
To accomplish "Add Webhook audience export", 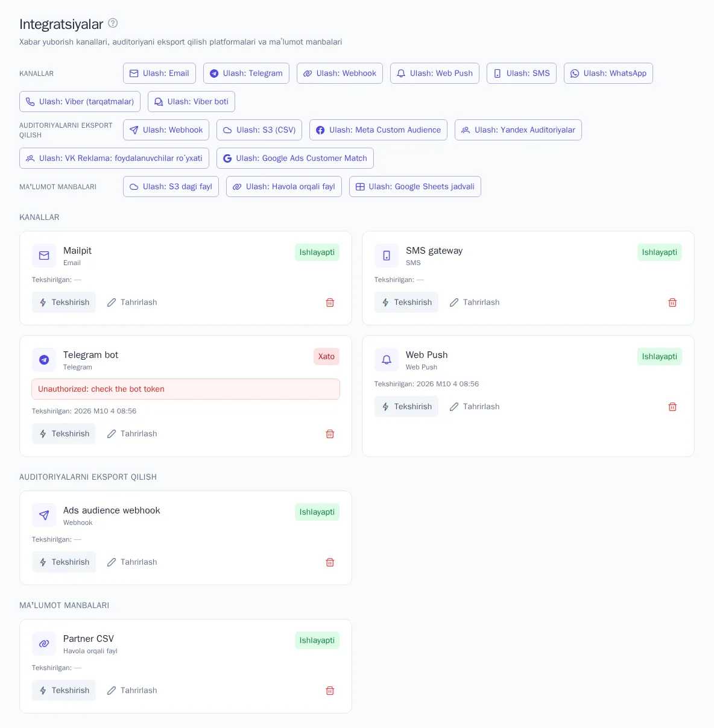I will (166, 130).
